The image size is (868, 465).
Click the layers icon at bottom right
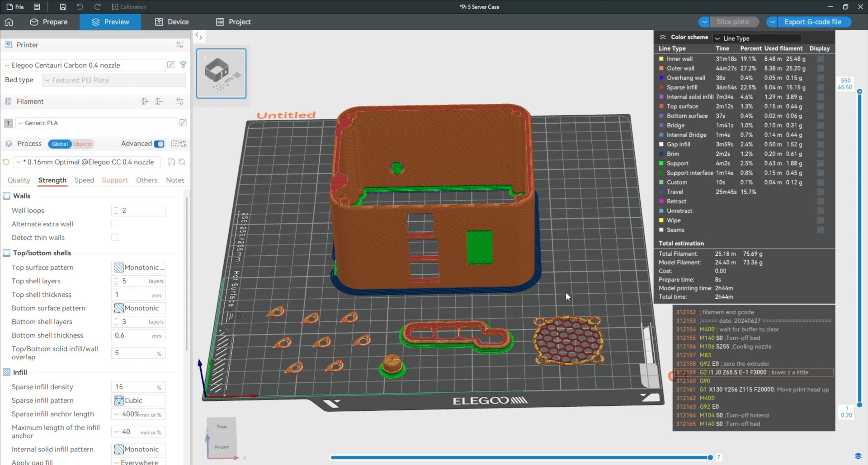click(x=858, y=456)
